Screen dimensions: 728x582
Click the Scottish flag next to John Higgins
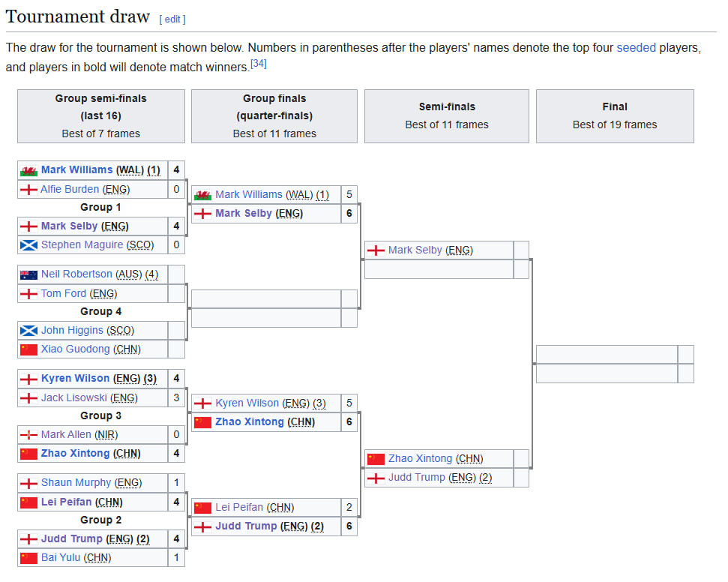[x=28, y=331]
